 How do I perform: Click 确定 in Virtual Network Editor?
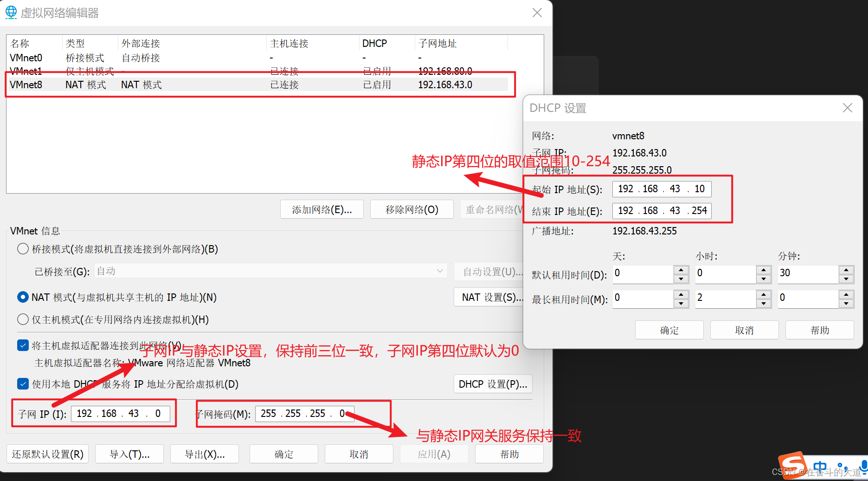pos(284,454)
